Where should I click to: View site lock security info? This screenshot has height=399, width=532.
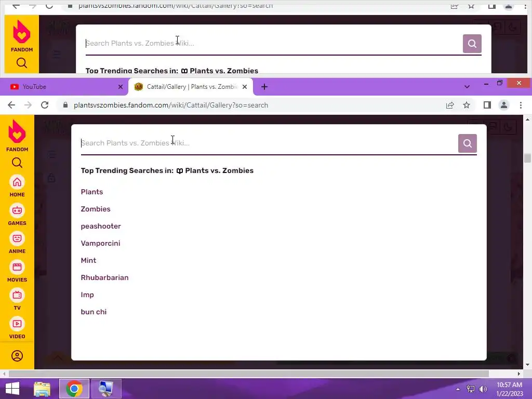(65, 105)
